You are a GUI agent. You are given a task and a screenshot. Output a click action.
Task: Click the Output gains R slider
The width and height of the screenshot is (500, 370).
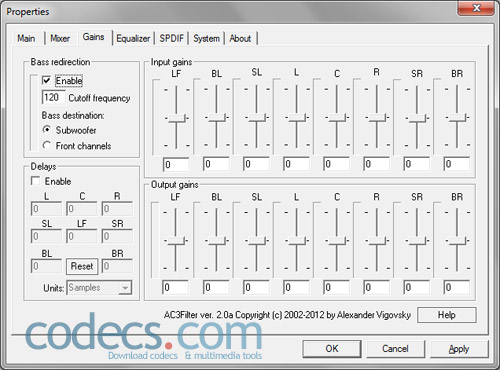[377, 241]
